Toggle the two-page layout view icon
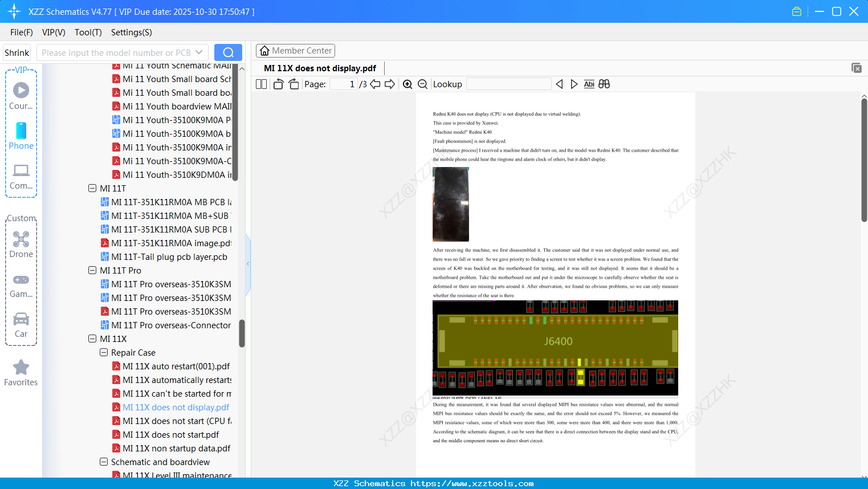 point(262,84)
